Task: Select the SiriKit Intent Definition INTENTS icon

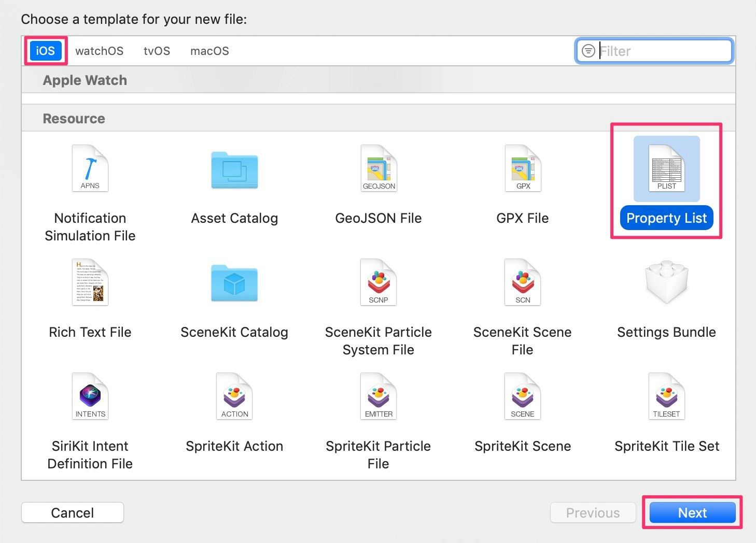Action: tap(90, 396)
